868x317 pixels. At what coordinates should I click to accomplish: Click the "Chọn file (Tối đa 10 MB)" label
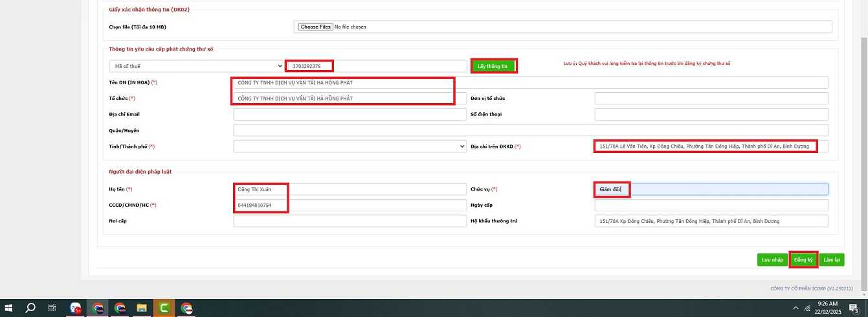(138, 27)
